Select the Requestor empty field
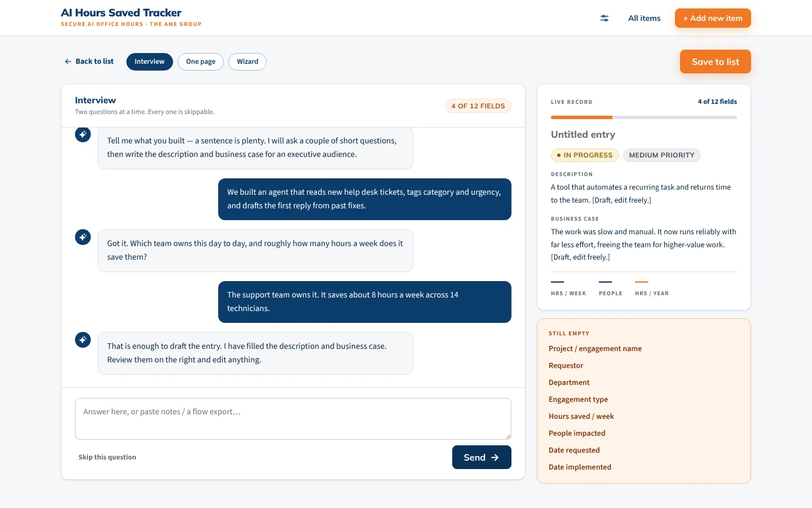The height and width of the screenshot is (508, 812). point(566,366)
